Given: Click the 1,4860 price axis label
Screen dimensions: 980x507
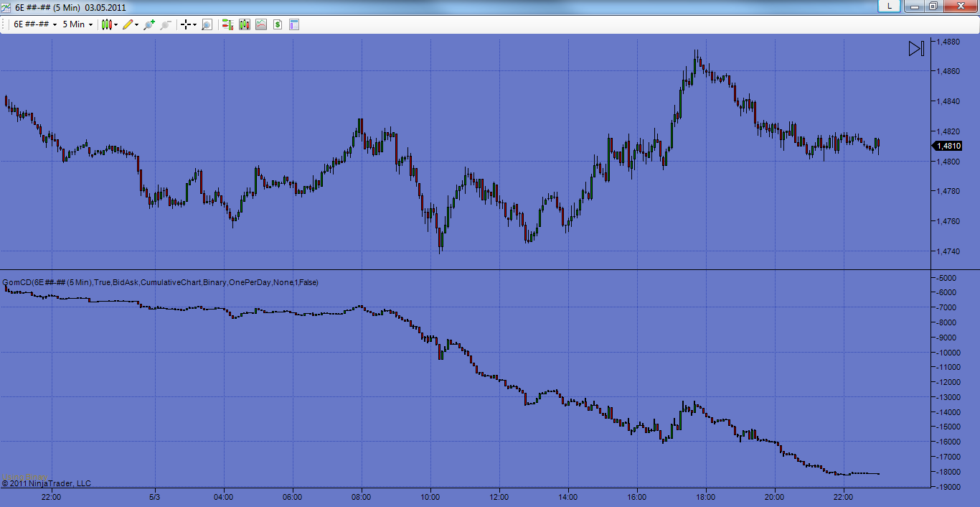Looking at the screenshot, I should tap(950, 71).
